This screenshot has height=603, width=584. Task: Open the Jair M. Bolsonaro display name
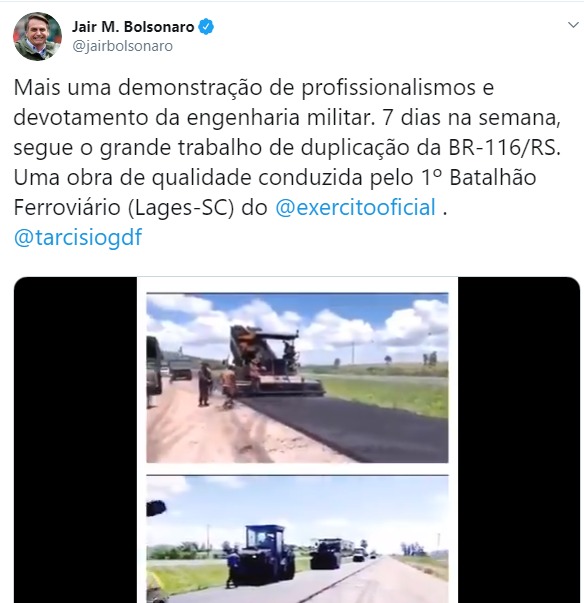(133, 27)
